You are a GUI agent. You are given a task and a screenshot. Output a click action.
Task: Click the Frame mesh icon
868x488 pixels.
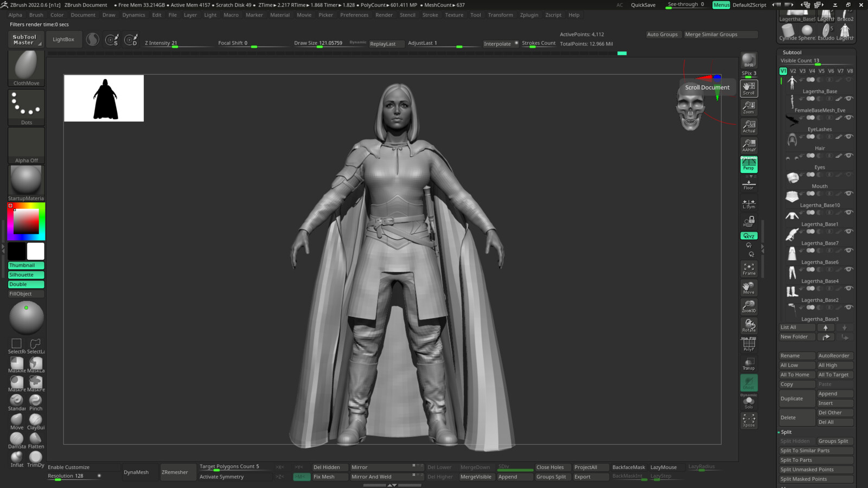coord(749,269)
